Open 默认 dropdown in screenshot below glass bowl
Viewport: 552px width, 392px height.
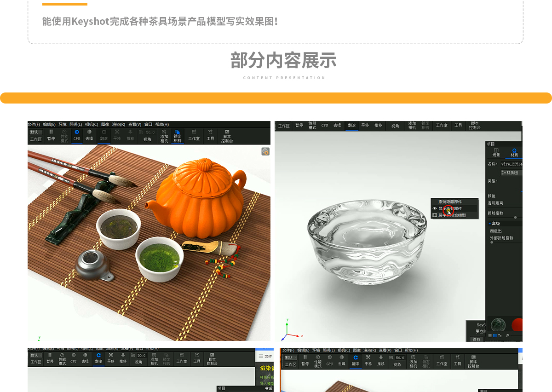[290, 357]
